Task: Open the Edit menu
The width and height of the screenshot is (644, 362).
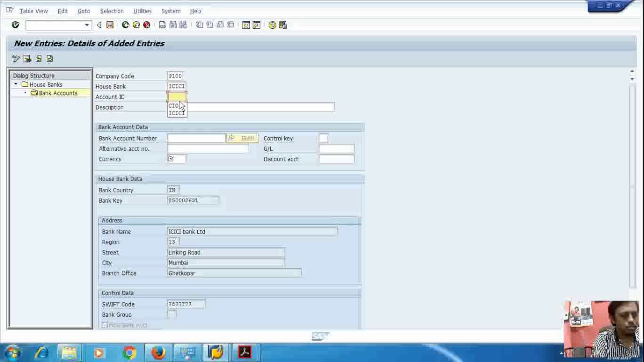Action: 62,11
